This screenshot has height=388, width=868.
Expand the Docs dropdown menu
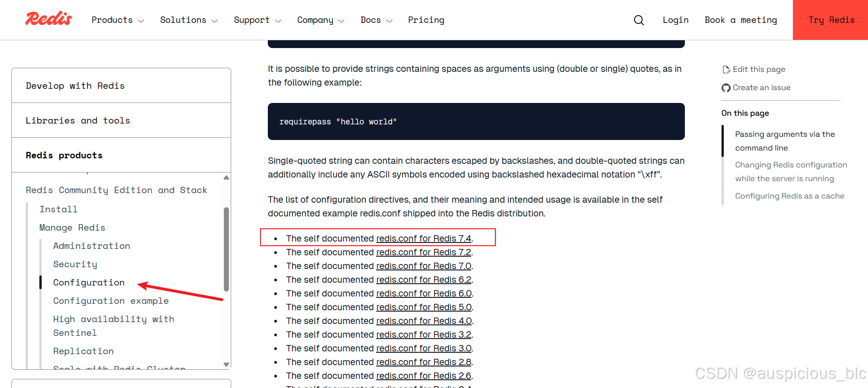(376, 20)
